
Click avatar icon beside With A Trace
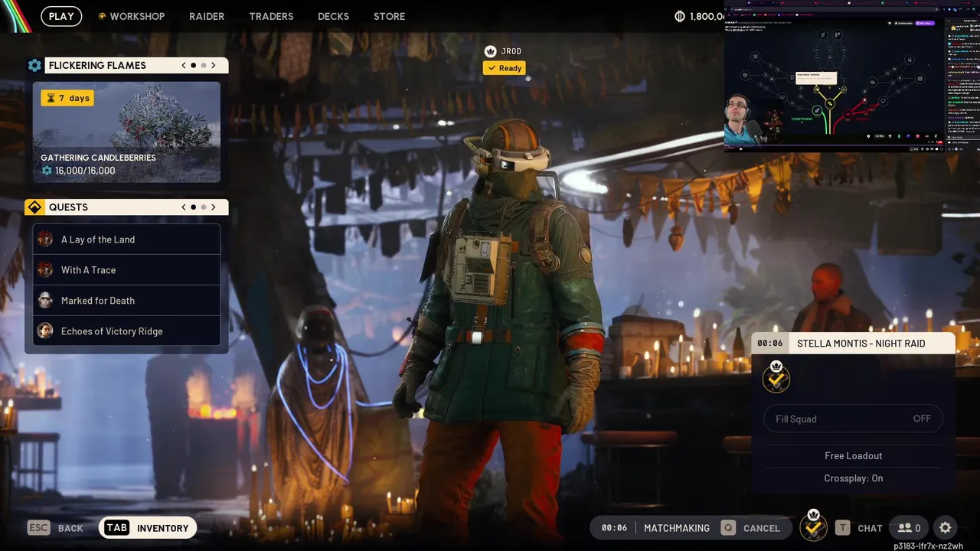coord(46,270)
